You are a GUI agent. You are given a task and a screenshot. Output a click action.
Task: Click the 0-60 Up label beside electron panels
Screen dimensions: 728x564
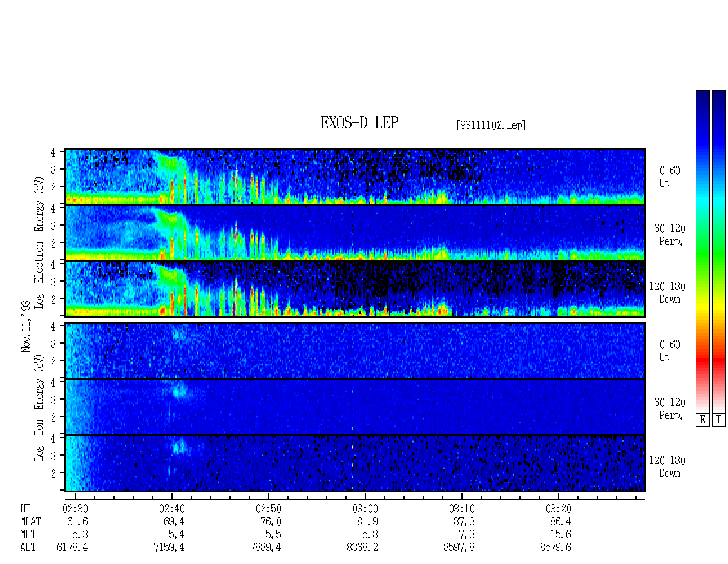pos(669,177)
